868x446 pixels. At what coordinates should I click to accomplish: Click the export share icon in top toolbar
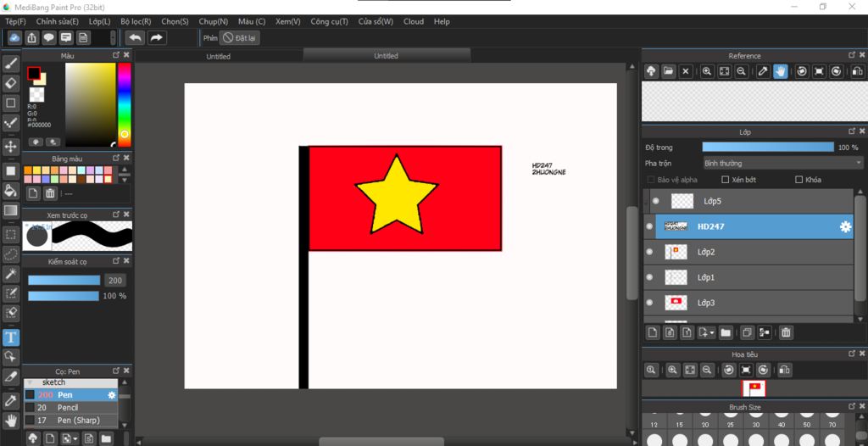pyautogui.click(x=32, y=37)
